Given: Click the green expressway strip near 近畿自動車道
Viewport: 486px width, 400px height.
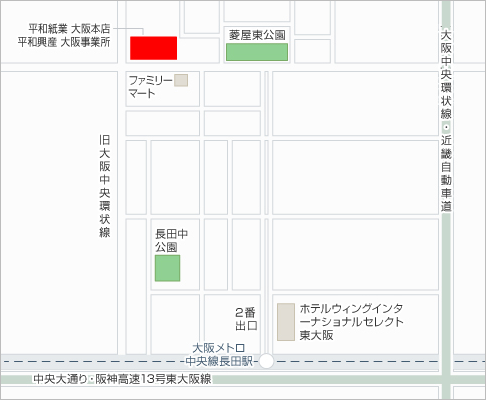Looking at the screenshot, I should (x=446, y=283).
